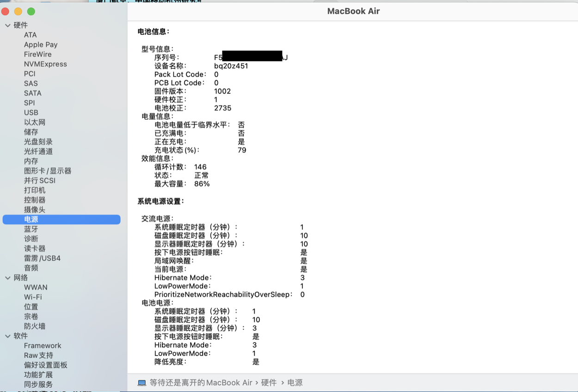Collapse the 硬件 section chevron
578x392 pixels.
8,25
